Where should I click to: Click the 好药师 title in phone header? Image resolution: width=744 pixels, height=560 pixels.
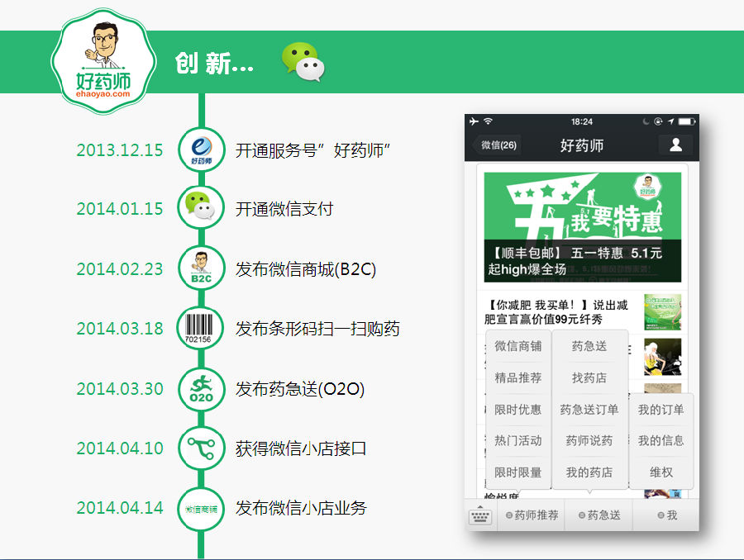tap(582, 145)
